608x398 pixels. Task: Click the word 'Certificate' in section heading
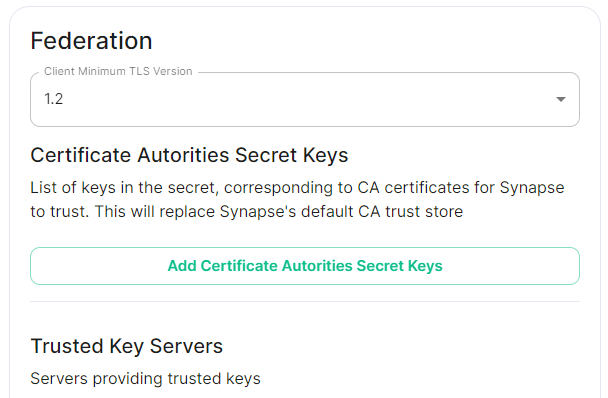(x=81, y=155)
